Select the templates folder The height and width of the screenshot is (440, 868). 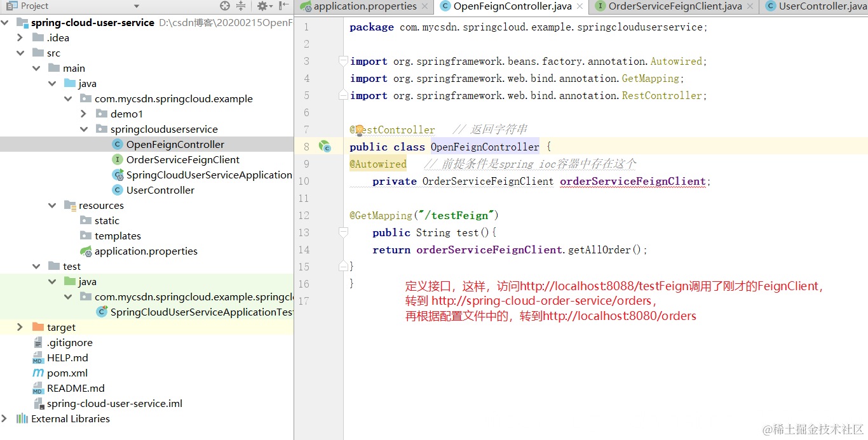pyautogui.click(x=118, y=236)
